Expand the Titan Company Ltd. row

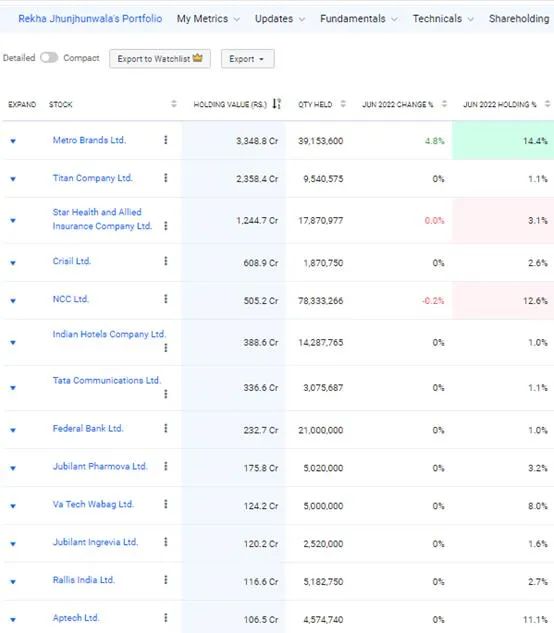click(13, 179)
